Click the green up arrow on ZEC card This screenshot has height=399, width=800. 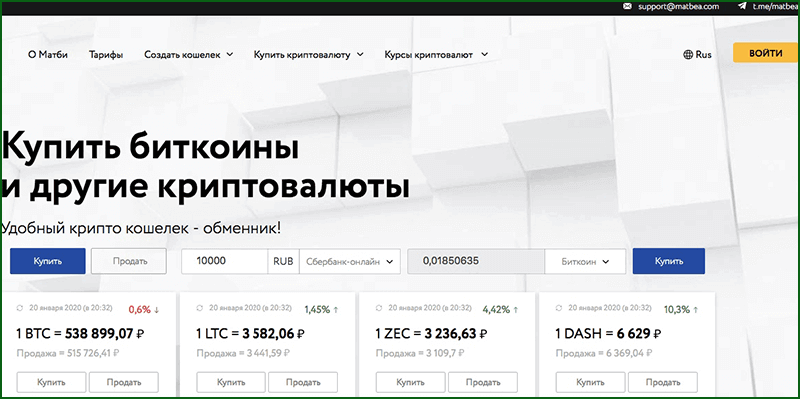coord(516,309)
